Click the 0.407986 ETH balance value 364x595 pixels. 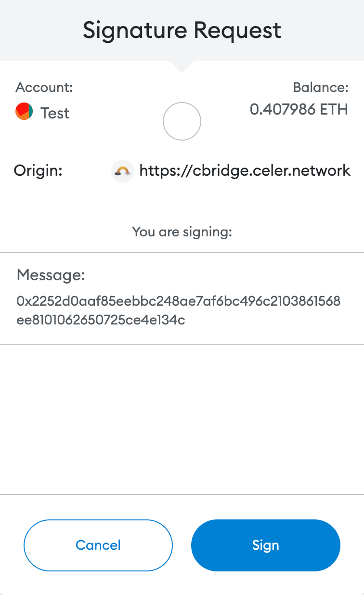click(x=299, y=110)
